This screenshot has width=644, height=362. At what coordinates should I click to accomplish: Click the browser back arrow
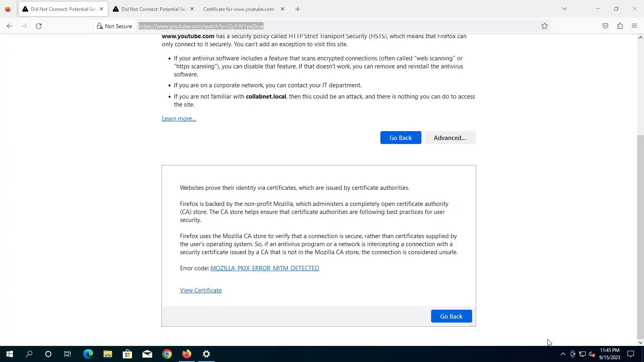10,26
